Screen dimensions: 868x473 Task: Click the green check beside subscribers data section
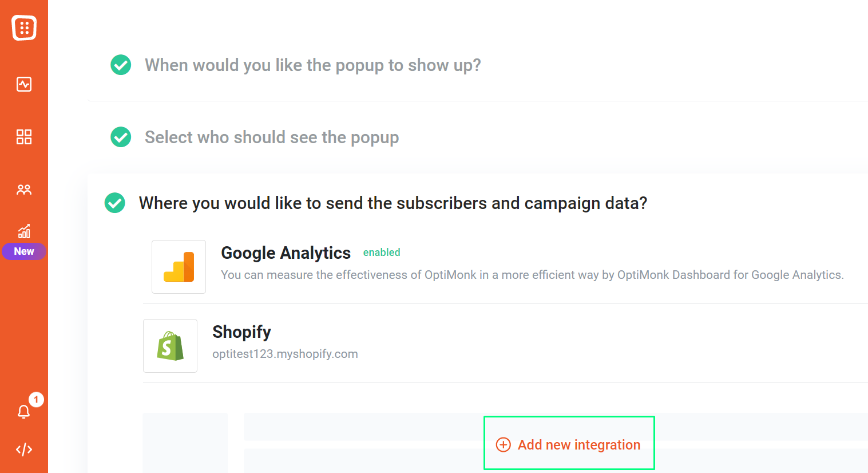tap(115, 203)
